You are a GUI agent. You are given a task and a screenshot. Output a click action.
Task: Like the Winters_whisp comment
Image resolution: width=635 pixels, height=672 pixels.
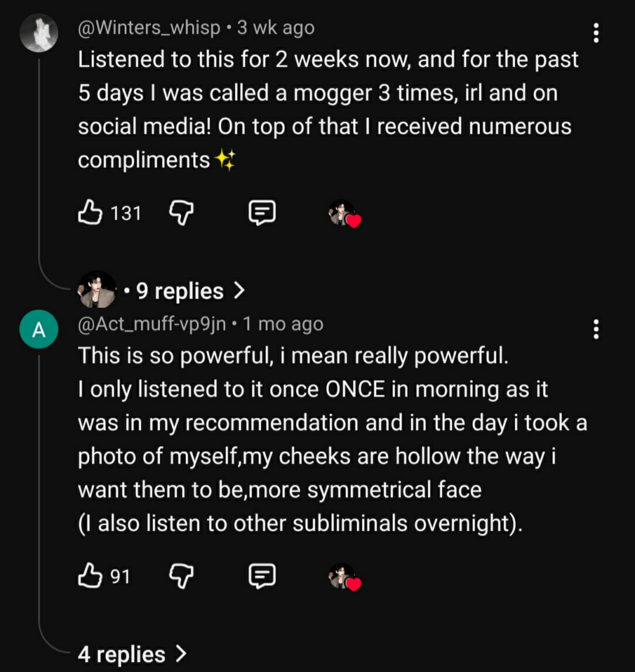[x=90, y=212]
